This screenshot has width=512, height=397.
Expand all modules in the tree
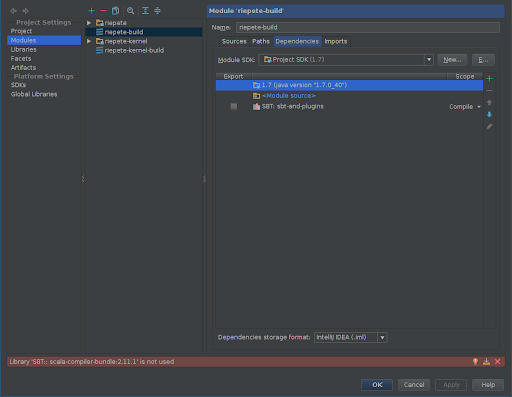(x=145, y=11)
